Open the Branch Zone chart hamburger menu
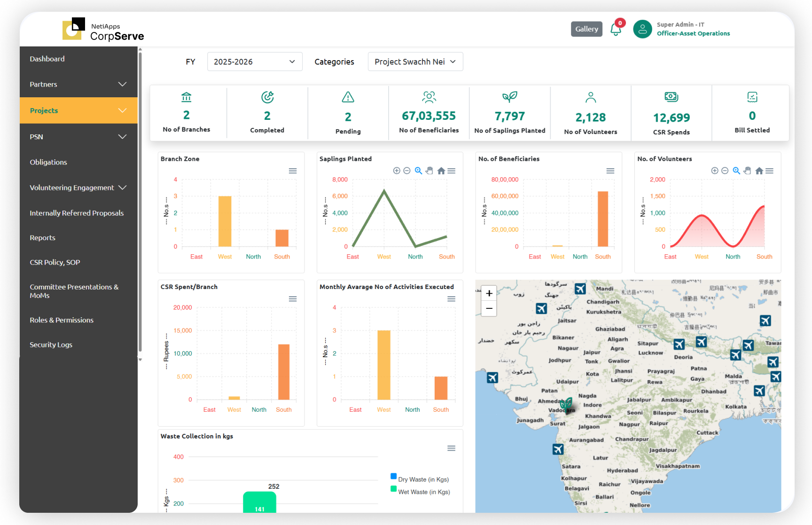 tap(293, 171)
